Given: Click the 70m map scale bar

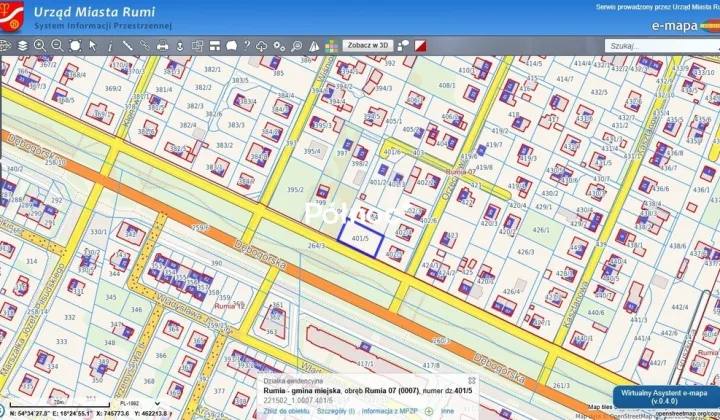Looking at the screenshot, I should pyautogui.click(x=59, y=404).
